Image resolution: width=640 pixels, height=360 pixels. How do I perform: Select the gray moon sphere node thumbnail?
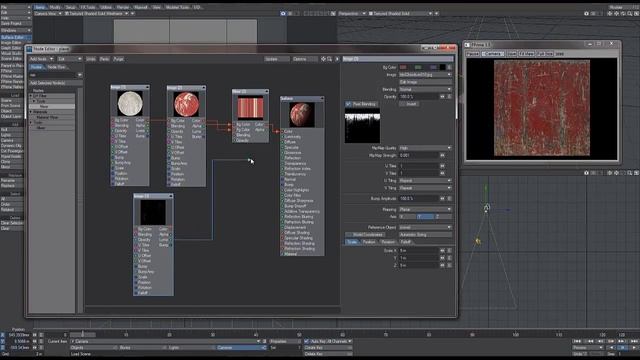point(130,104)
